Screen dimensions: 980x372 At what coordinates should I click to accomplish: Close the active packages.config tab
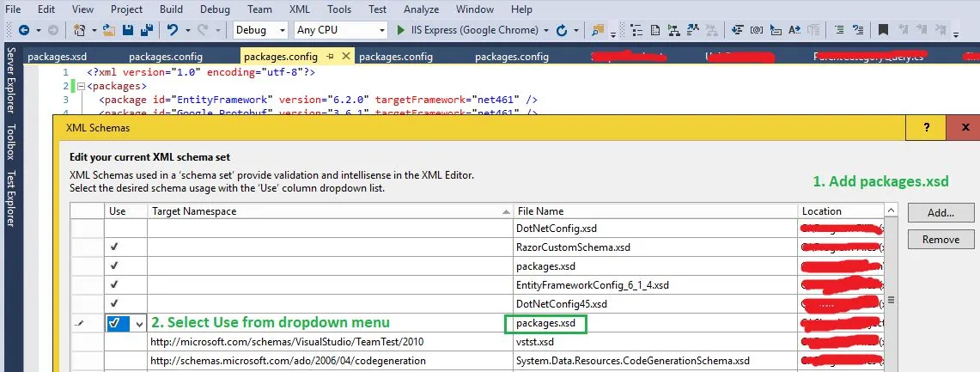[345, 56]
